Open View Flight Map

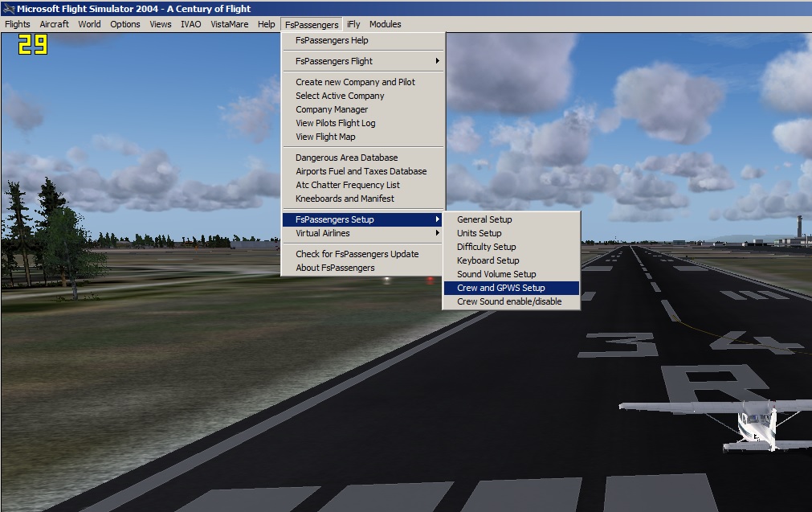(x=364, y=137)
